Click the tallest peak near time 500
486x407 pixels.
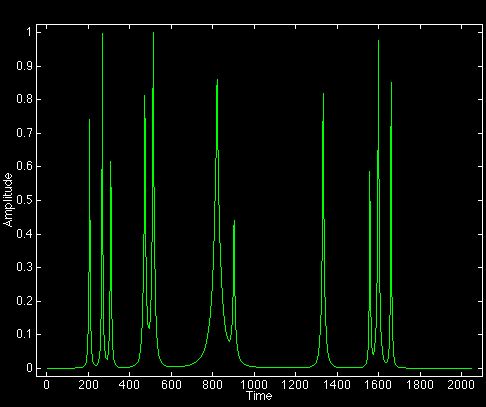click(x=153, y=33)
